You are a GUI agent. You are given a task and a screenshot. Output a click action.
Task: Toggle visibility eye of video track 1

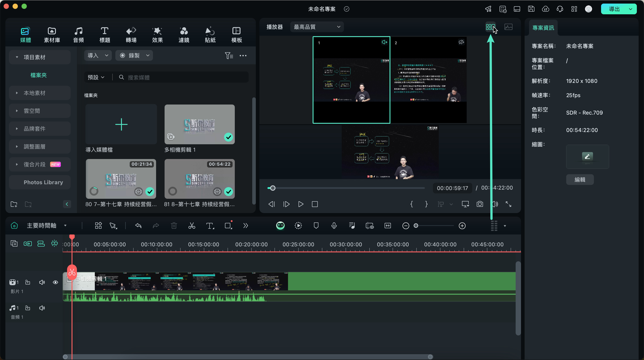(x=55, y=282)
